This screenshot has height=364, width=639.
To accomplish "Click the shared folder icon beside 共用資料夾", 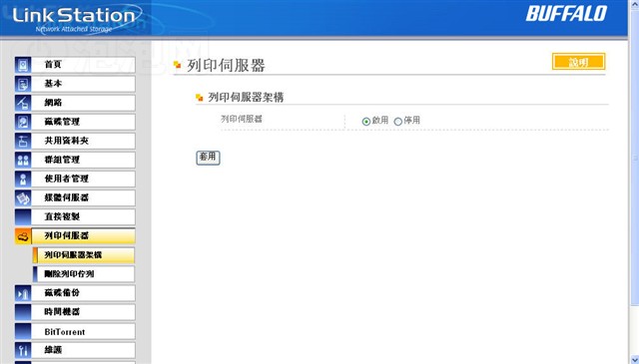I will point(23,142).
